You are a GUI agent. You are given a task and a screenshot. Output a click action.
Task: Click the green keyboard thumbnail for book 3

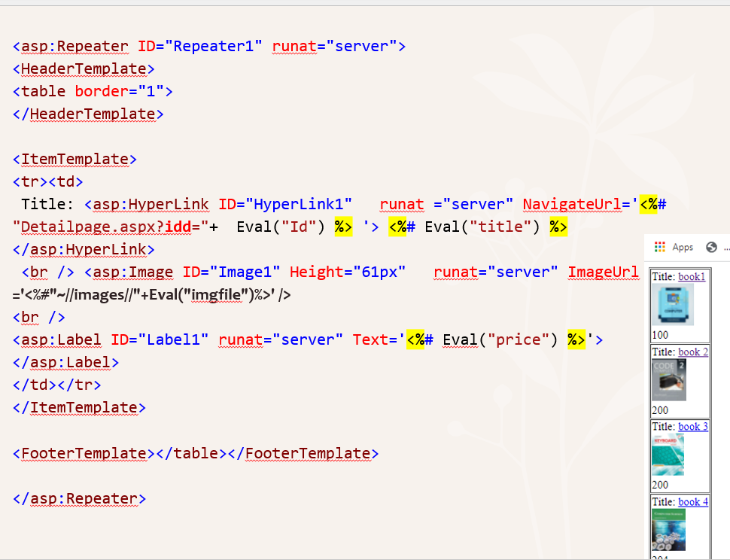click(x=668, y=453)
